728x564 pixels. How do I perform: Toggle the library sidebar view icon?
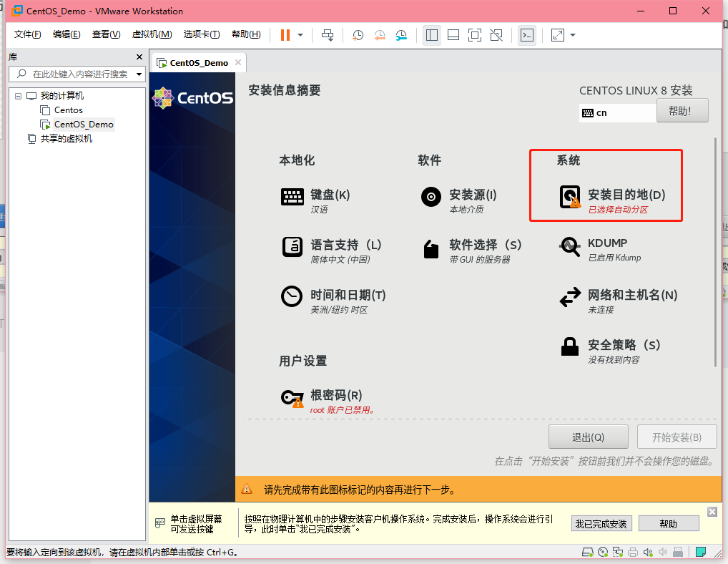pyautogui.click(x=432, y=35)
